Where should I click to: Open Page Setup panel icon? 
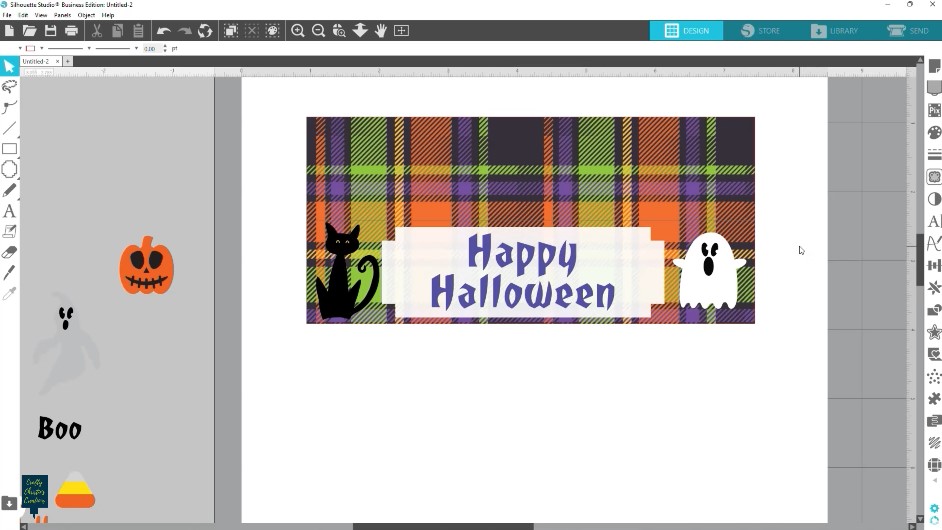tap(934, 66)
